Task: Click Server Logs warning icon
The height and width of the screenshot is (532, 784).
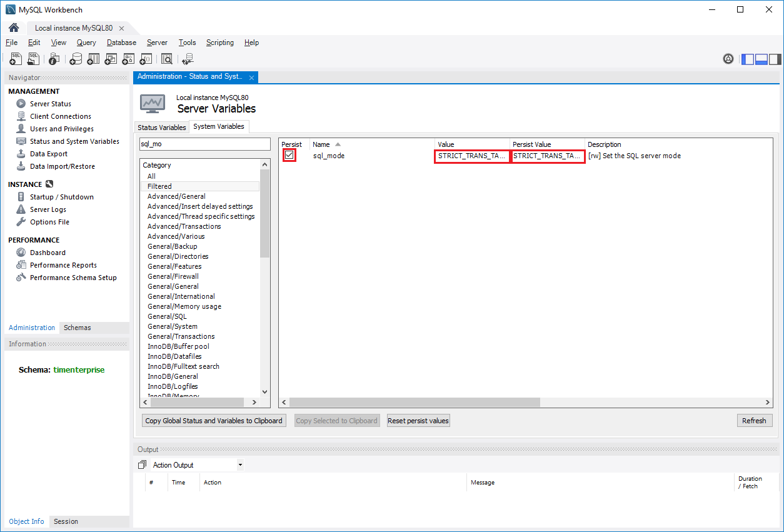Action: tap(21, 209)
